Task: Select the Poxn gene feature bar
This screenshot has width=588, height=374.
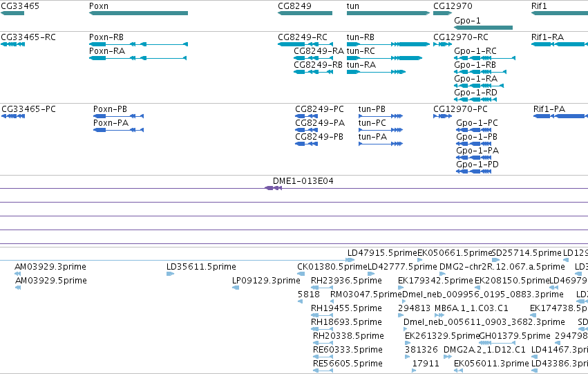Action: point(138,13)
